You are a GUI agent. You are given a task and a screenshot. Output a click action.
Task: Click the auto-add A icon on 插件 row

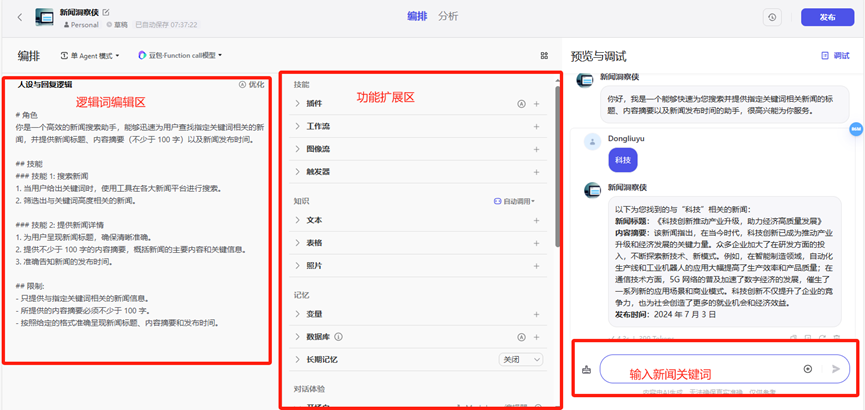pyautogui.click(x=521, y=104)
